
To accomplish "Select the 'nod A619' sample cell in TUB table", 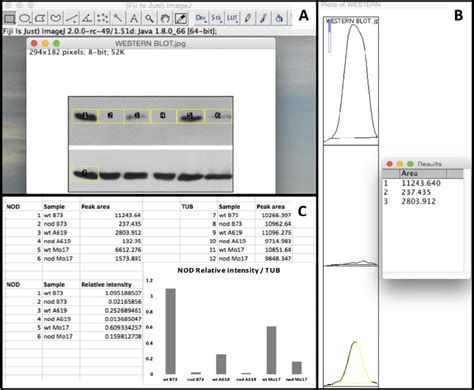I will [x=236, y=241].
